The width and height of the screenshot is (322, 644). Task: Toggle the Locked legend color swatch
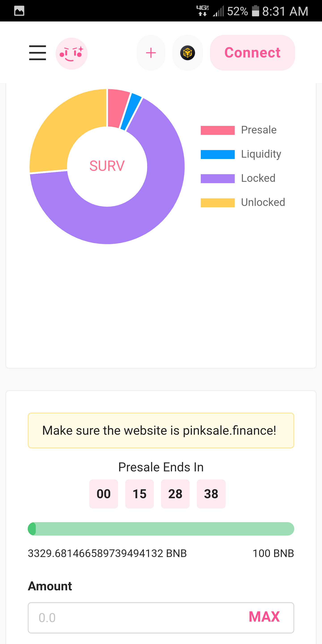pyautogui.click(x=218, y=178)
